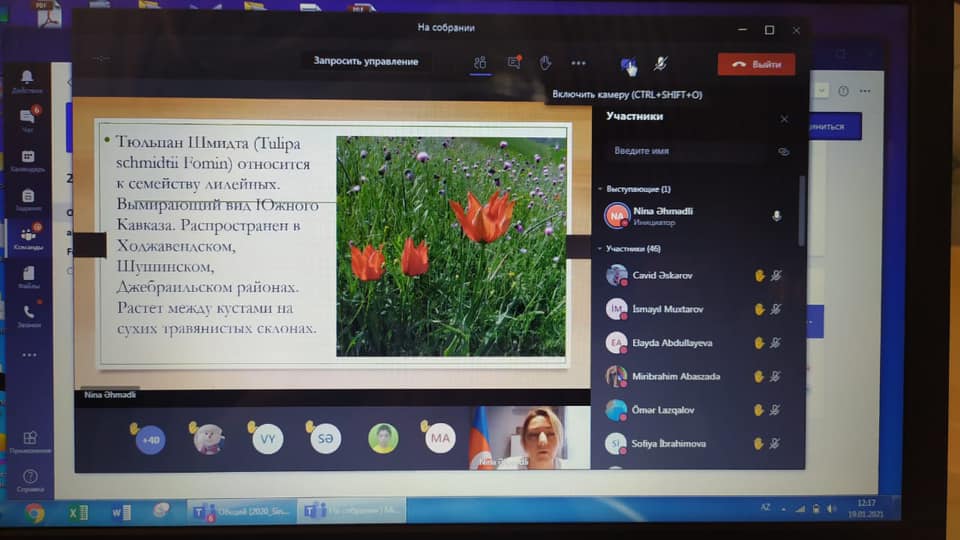This screenshot has width=960, height=540.
Task: Open Apps store icon in sidebar
Action: [x=30, y=441]
